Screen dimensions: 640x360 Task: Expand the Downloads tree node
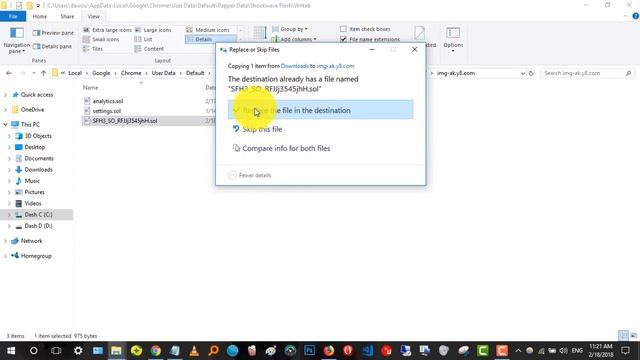click(x=9, y=170)
